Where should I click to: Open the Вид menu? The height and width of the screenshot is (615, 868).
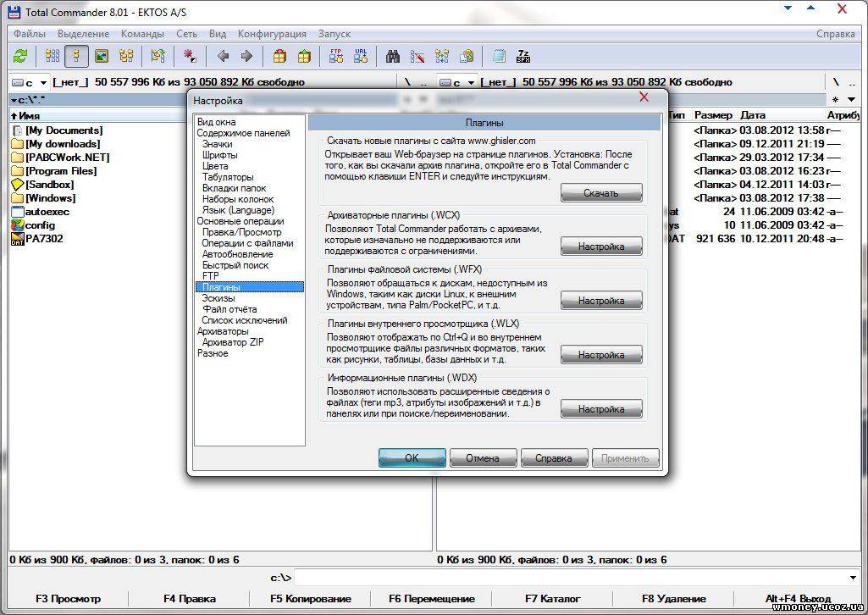[x=218, y=34]
